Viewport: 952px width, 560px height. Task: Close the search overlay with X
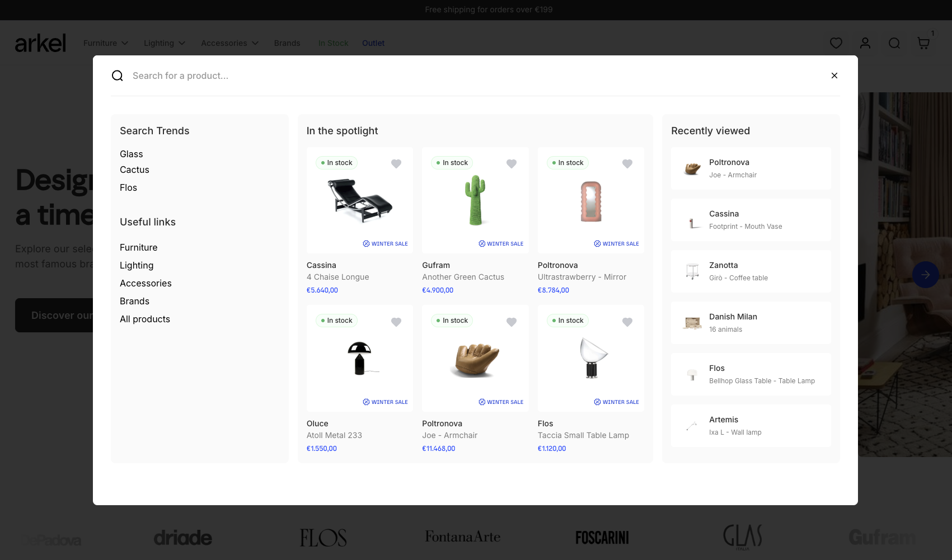pos(834,76)
